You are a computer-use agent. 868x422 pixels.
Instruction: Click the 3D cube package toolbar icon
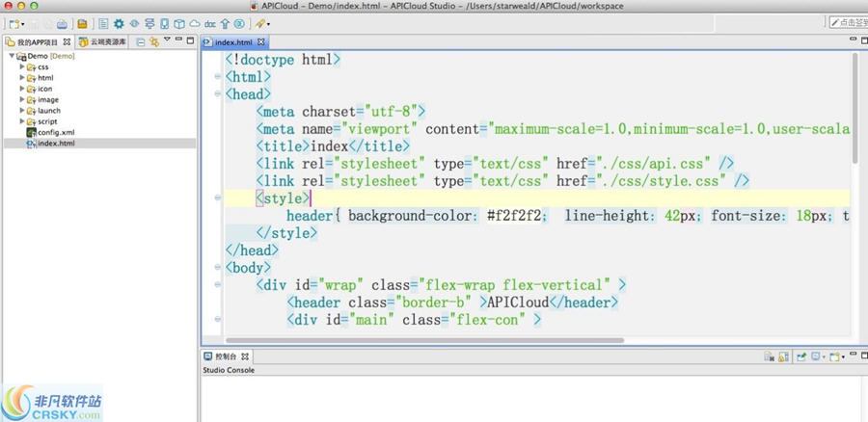[x=179, y=24]
